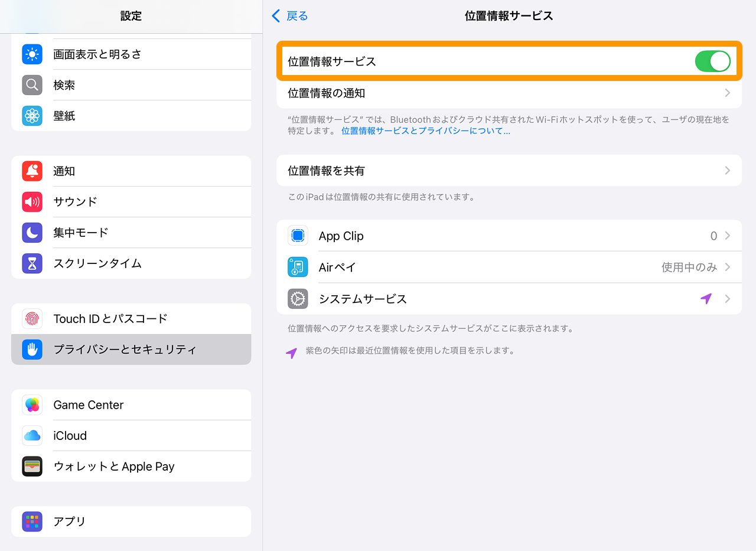Tap the moon icon for 集中モード
This screenshot has height=551, width=756.
(x=32, y=233)
